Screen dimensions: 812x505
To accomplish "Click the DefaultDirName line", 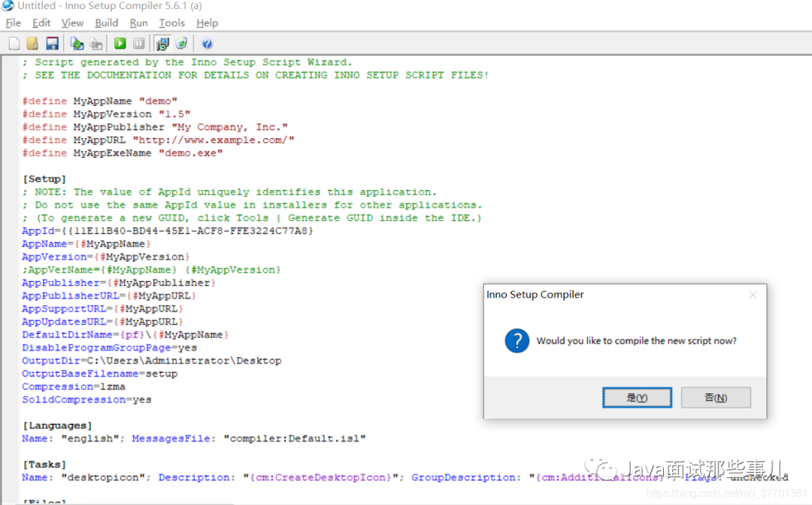I will click(x=126, y=334).
